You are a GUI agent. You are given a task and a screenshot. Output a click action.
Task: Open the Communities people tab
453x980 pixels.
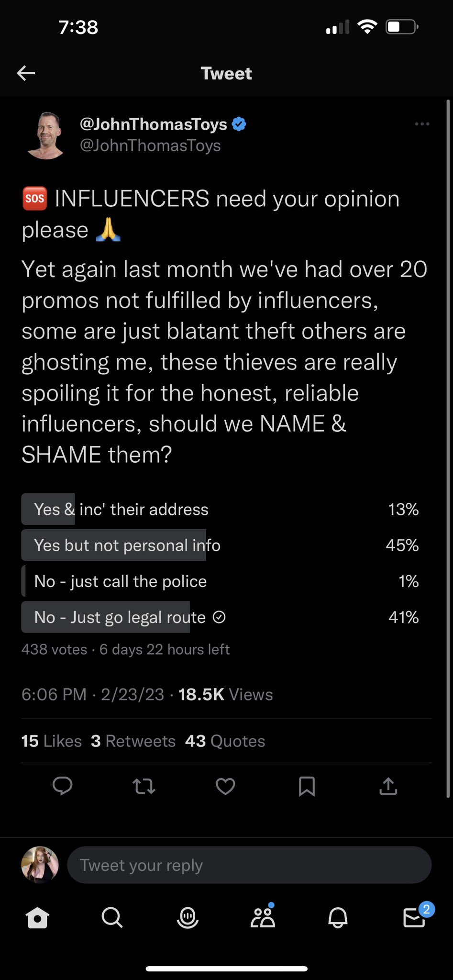pyautogui.click(x=263, y=916)
